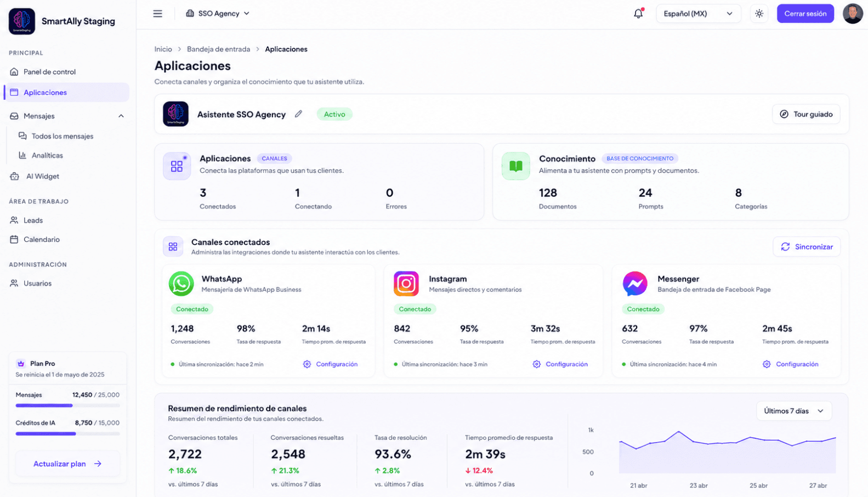Toggle the hamburger menu icon
The height and width of the screenshot is (497, 868).
point(157,13)
